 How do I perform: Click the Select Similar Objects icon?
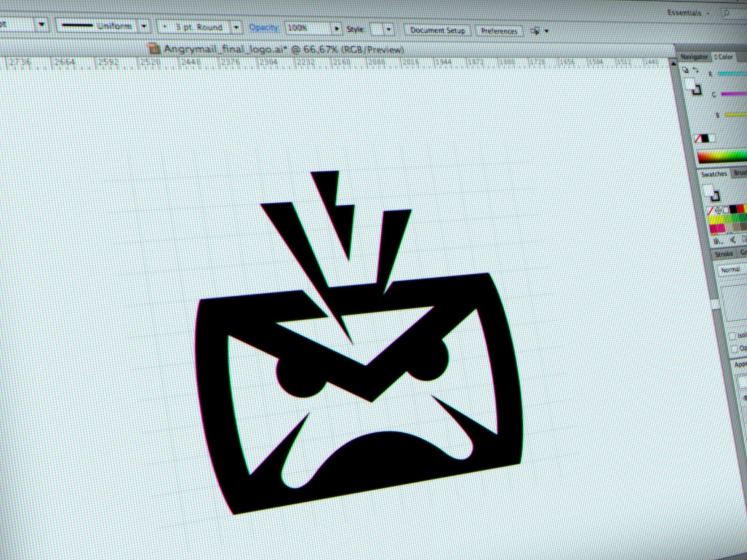535,31
